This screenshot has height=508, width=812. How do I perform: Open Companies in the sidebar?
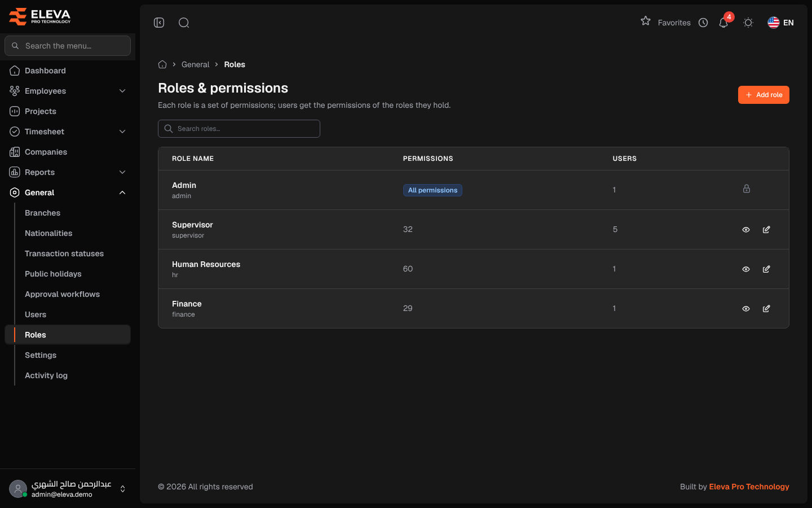tap(68, 152)
